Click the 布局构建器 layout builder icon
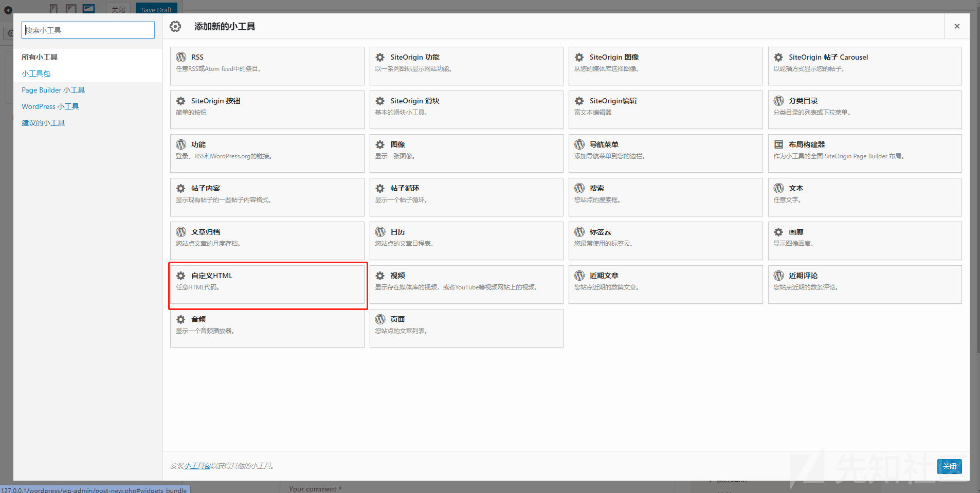The width and height of the screenshot is (980, 493). [778, 144]
